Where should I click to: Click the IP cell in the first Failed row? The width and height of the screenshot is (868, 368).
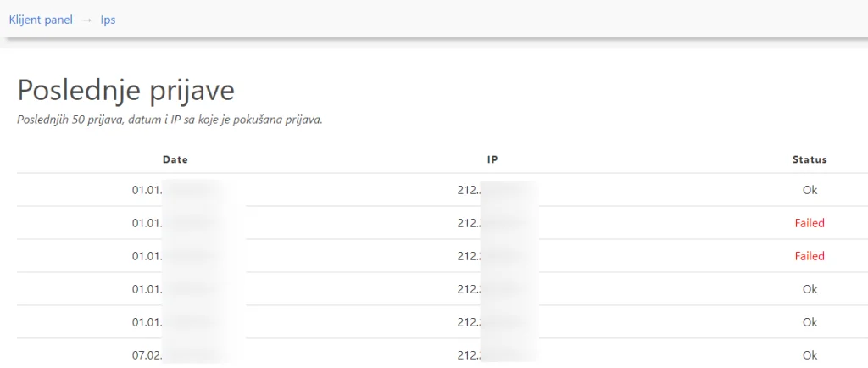pyautogui.click(x=492, y=223)
